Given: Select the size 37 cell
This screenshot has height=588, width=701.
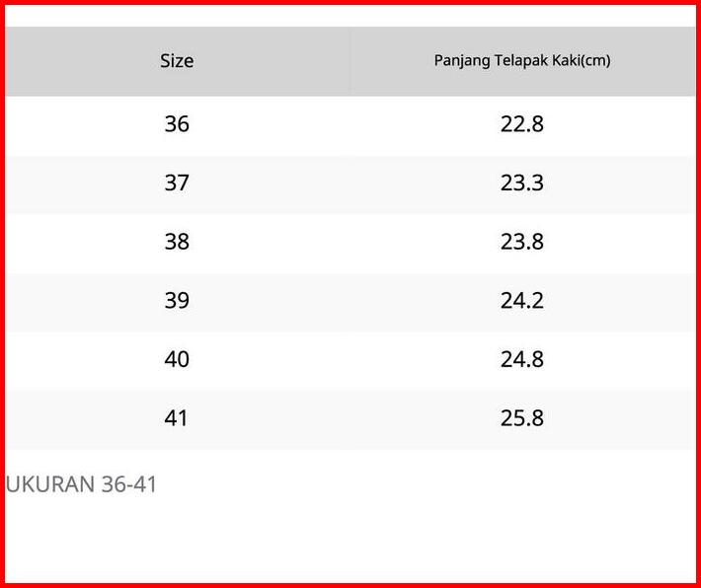Looking at the screenshot, I should click(x=177, y=184).
